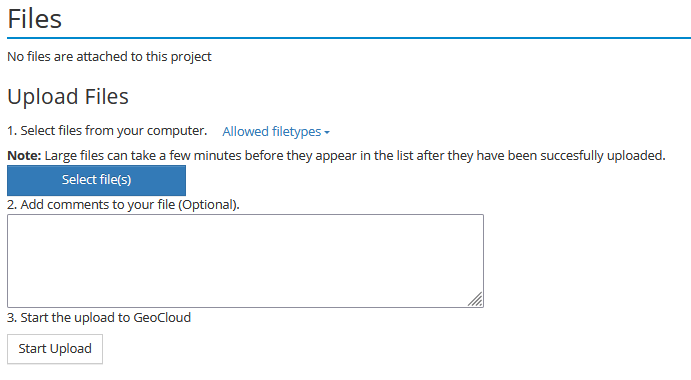Click the 'Start the upload to GeoCloud' step
The image size is (691, 380).
[99, 317]
